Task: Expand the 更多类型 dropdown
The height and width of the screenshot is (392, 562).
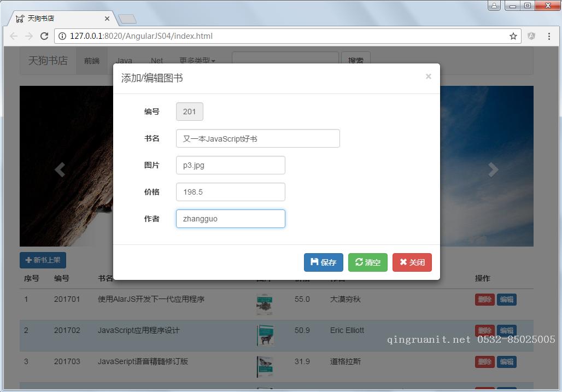Action: coord(197,61)
